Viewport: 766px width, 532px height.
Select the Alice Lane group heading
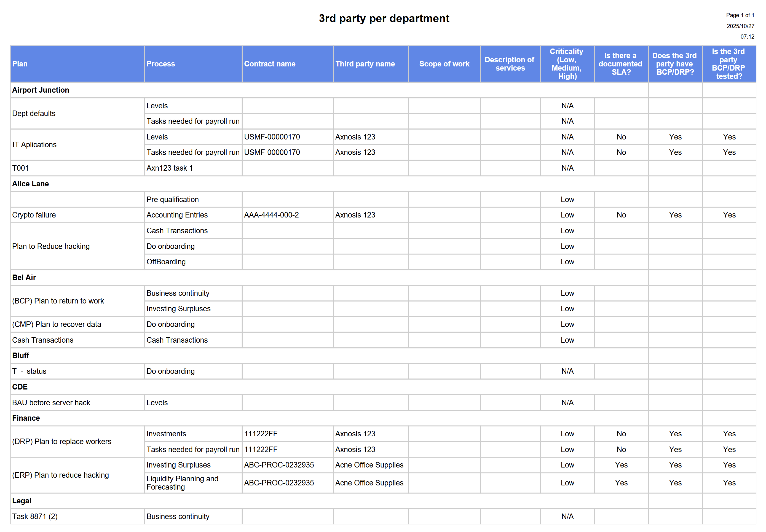30,184
